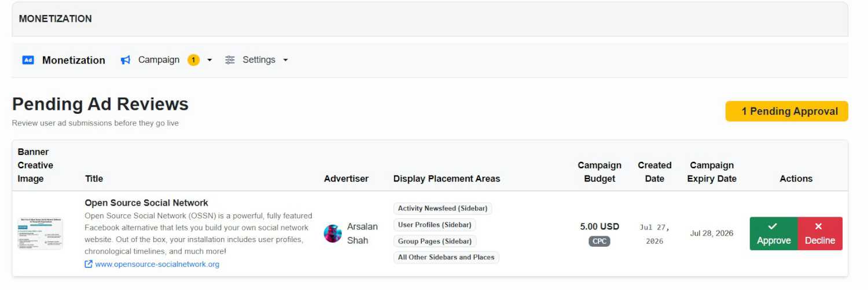The width and height of the screenshot is (868, 290).
Task: Decline the Open Source Social Network ad
Action: [x=820, y=233]
